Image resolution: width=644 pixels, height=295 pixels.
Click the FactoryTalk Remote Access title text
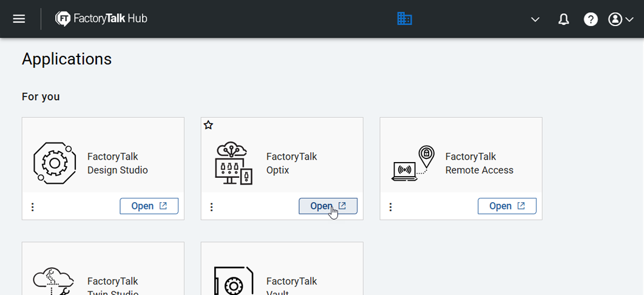[x=480, y=163]
